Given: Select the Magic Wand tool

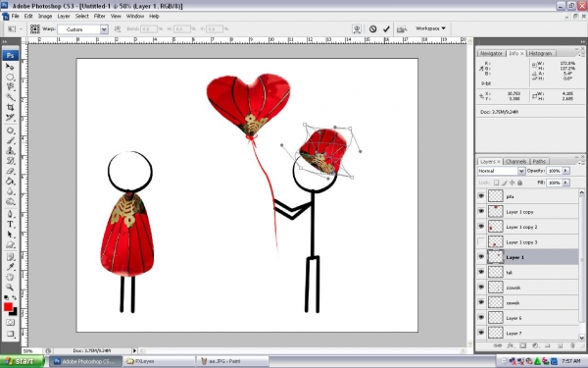Looking at the screenshot, I should [x=10, y=97].
